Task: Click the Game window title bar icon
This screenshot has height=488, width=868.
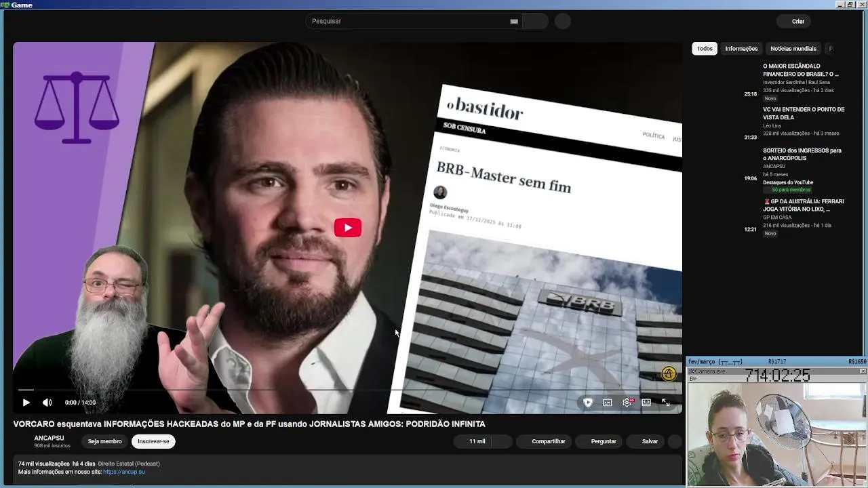Action: pyautogui.click(x=5, y=5)
